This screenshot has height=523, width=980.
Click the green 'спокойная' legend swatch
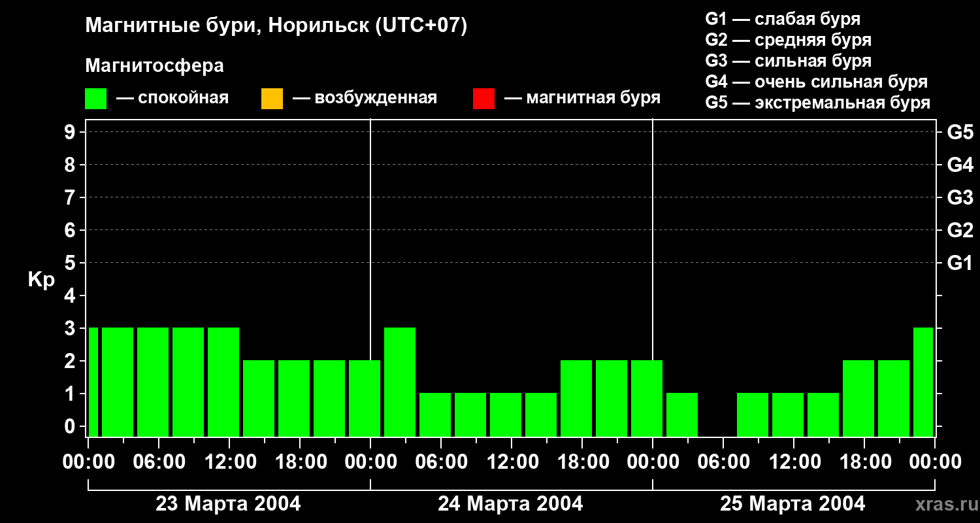pyautogui.click(x=95, y=99)
